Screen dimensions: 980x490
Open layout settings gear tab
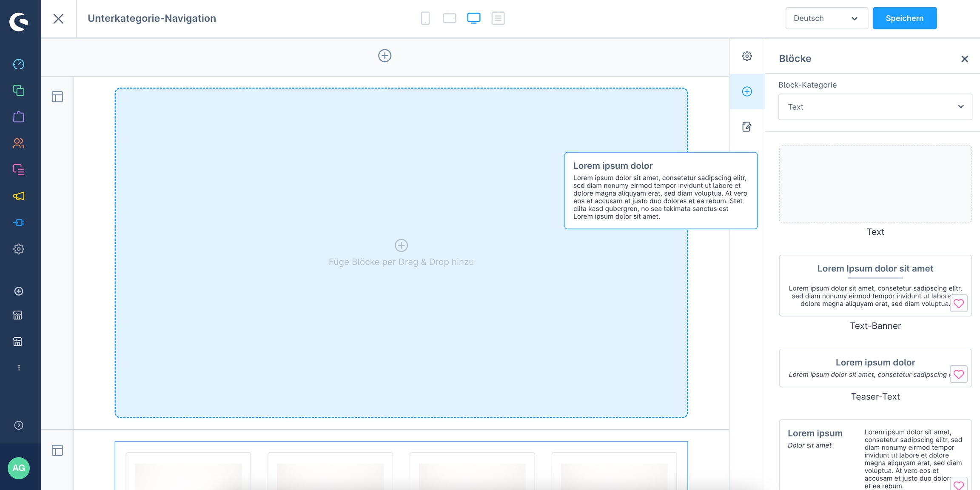click(747, 56)
